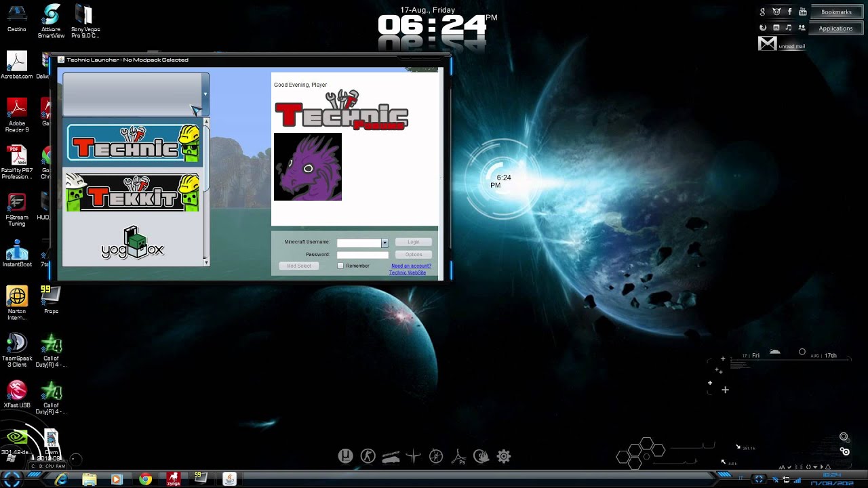Open Internet Explorer in the taskbar
The image size is (868, 488).
point(61,479)
